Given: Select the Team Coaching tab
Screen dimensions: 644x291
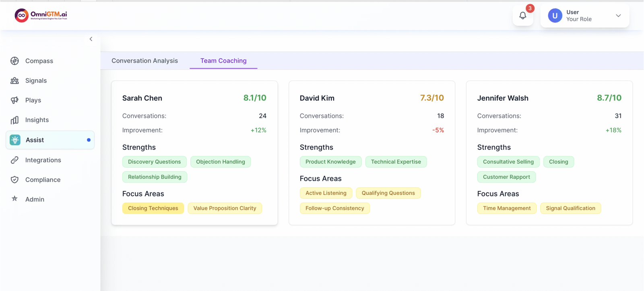Looking at the screenshot, I should 223,61.
